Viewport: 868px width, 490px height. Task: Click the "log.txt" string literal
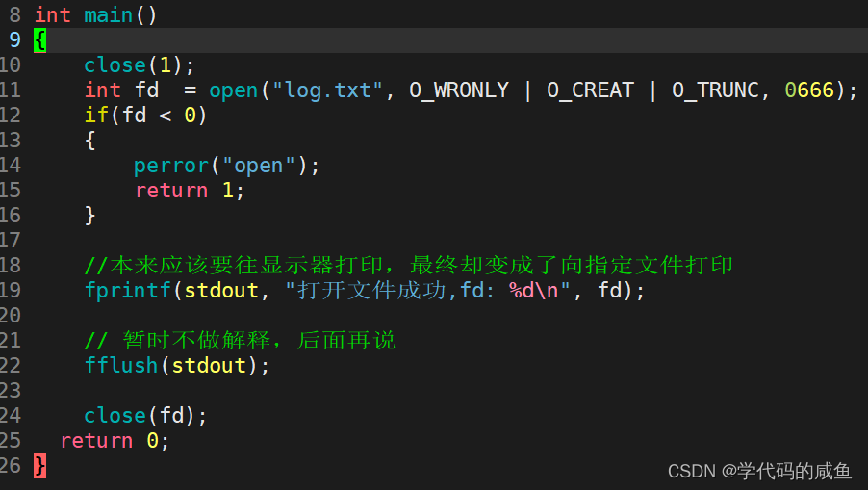(x=327, y=90)
